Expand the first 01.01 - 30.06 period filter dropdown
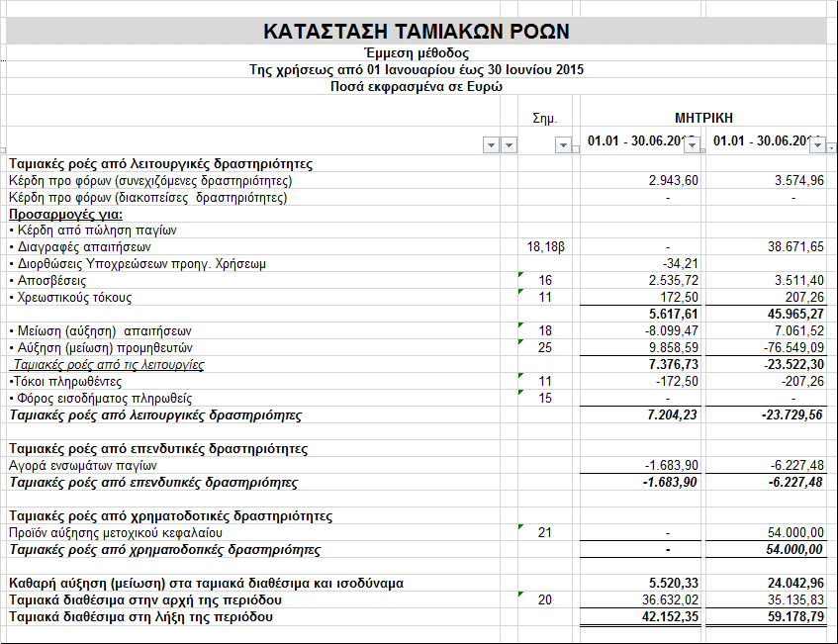The width and height of the screenshot is (838, 644). [693, 144]
